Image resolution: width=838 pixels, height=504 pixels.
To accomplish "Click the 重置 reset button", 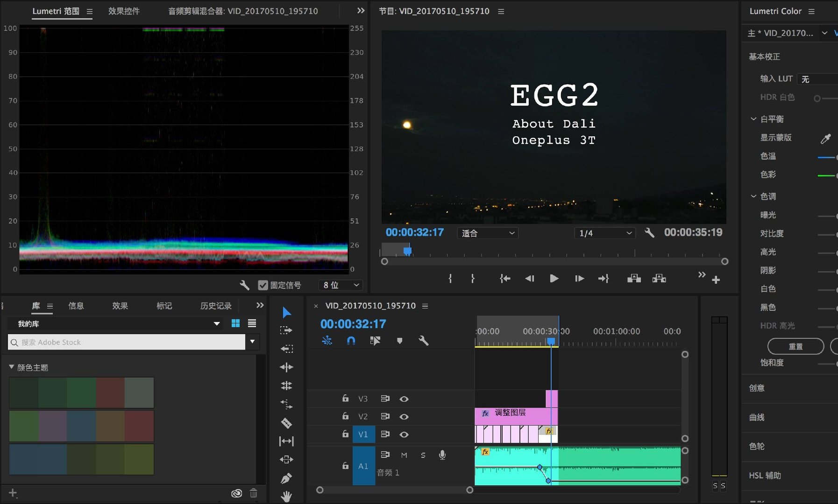I will 795,346.
